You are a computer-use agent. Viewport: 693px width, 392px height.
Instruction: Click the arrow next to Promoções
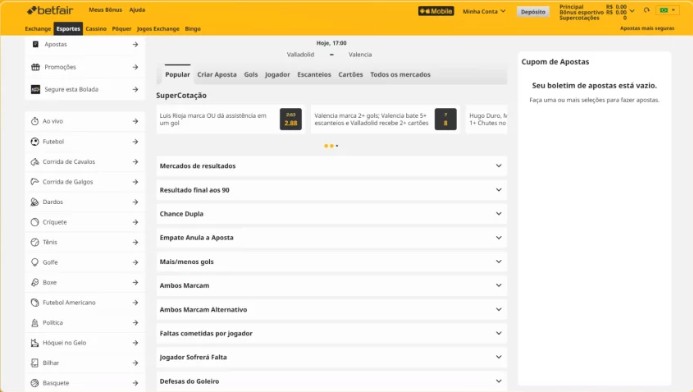point(135,67)
